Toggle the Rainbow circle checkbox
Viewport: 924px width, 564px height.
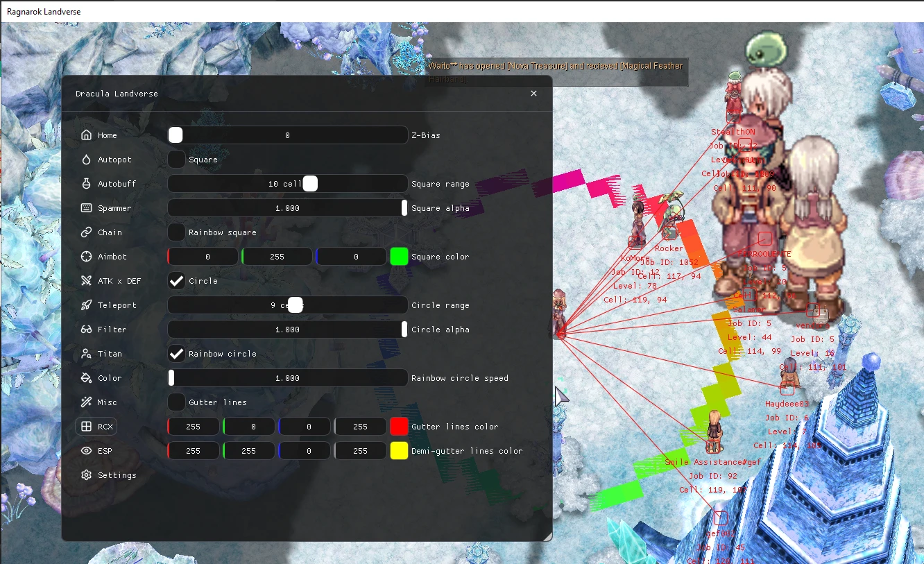(x=177, y=354)
